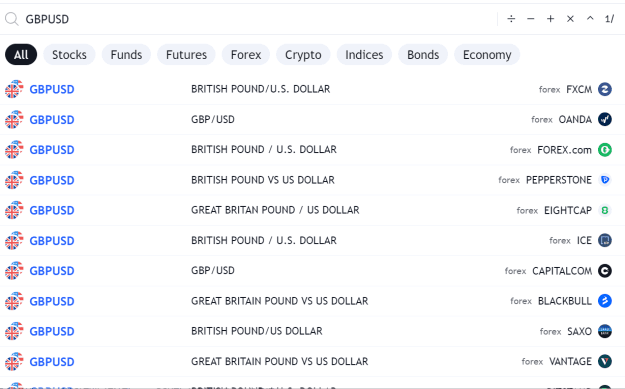Switch to the Crypto filter
The width and height of the screenshot is (625, 389).
coord(303,55)
